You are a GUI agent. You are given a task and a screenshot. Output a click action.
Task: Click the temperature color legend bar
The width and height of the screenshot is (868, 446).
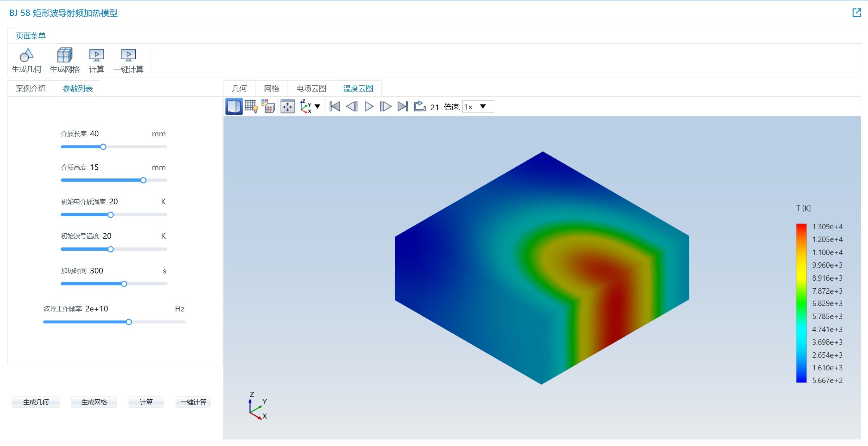coord(801,303)
